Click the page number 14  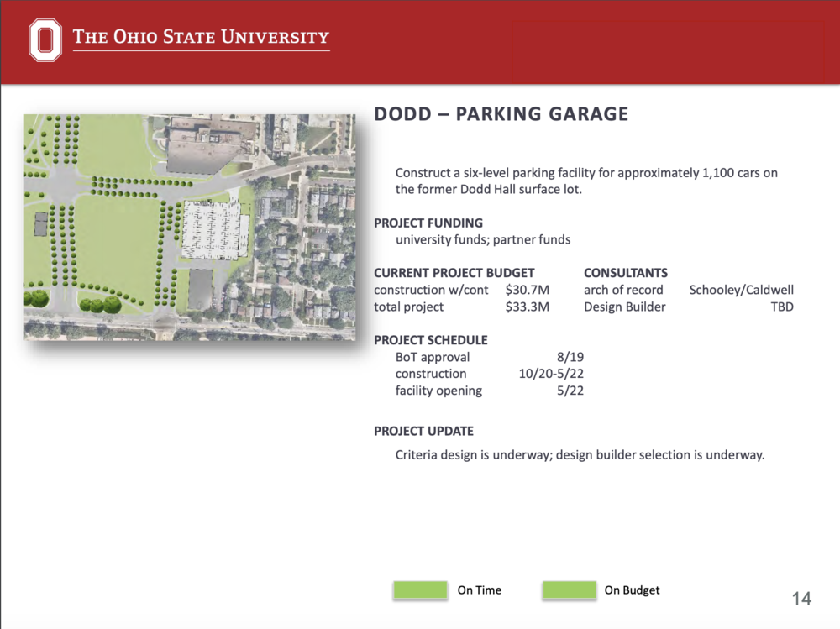click(801, 599)
